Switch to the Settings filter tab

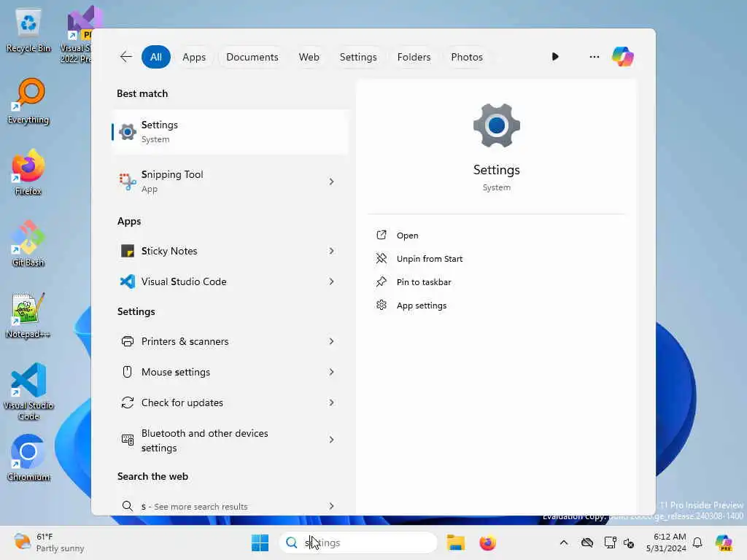pos(357,57)
